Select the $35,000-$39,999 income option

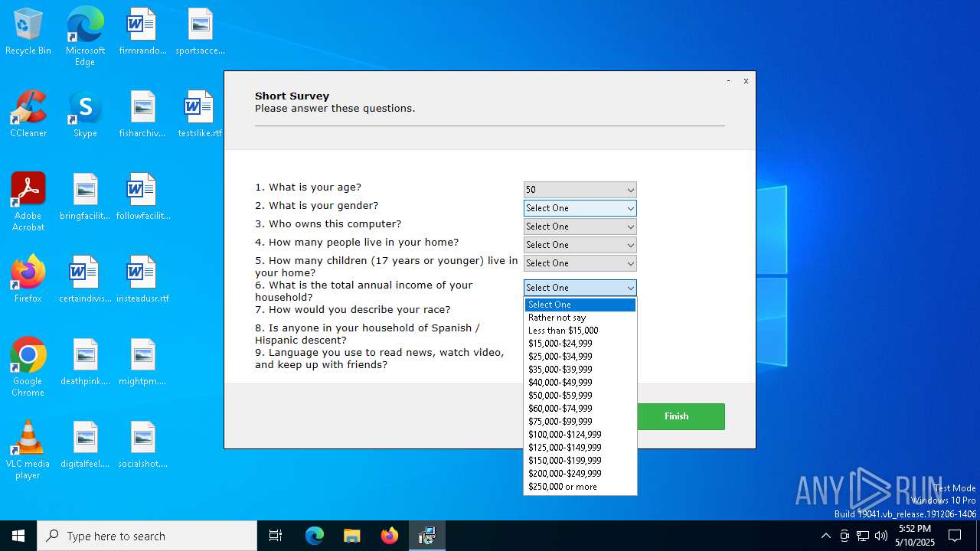(580, 370)
